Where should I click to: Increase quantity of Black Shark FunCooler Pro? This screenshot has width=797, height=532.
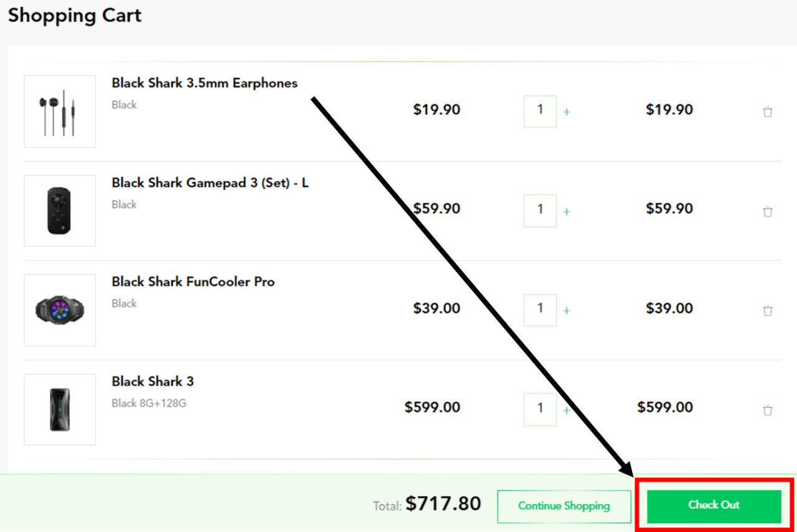click(x=567, y=310)
